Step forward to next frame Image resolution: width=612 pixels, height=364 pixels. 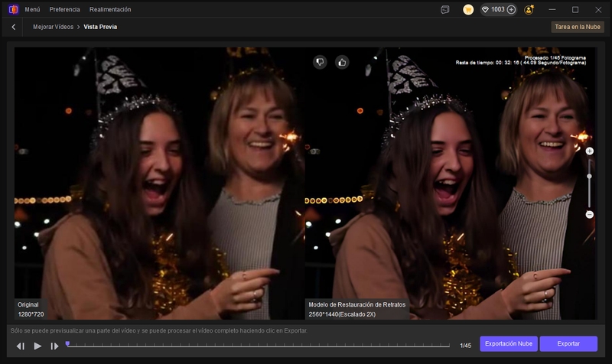coord(54,346)
